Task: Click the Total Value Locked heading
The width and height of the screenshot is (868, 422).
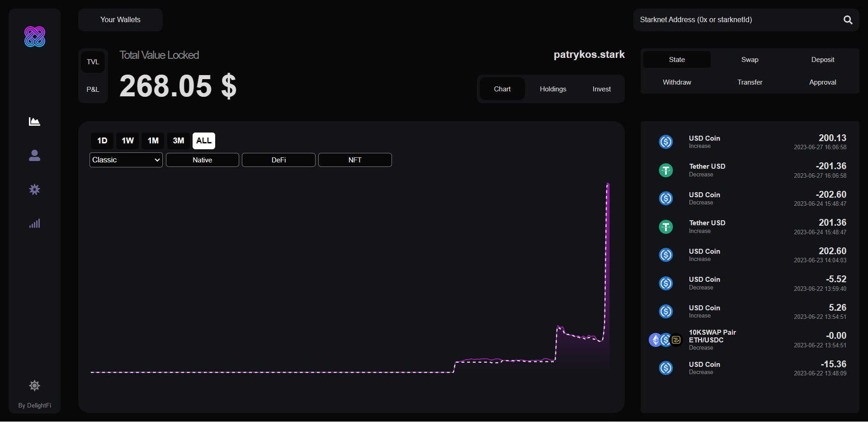Action: [159, 55]
